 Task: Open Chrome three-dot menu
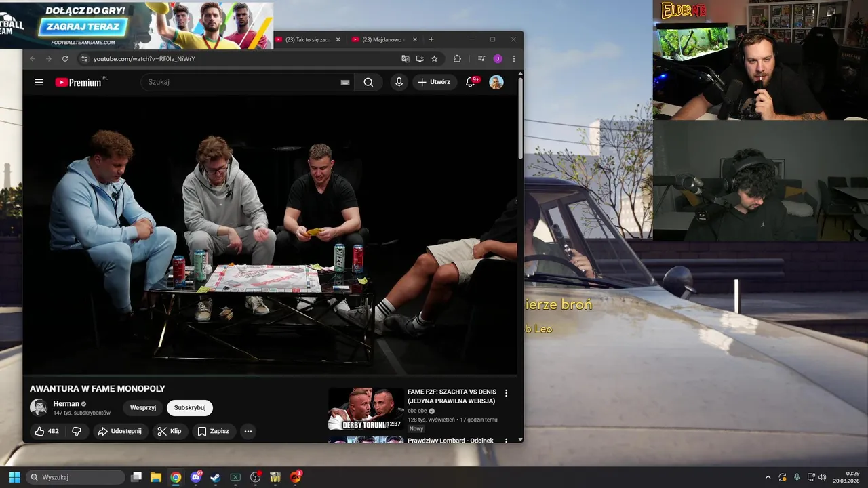pyautogui.click(x=513, y=59)
